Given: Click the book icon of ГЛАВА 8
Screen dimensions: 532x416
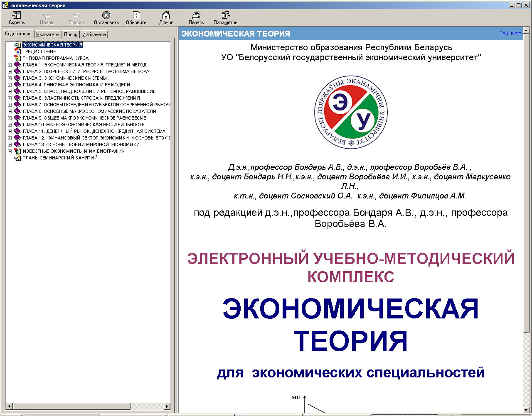Looking at the screenshot, I should pos(17,111).
